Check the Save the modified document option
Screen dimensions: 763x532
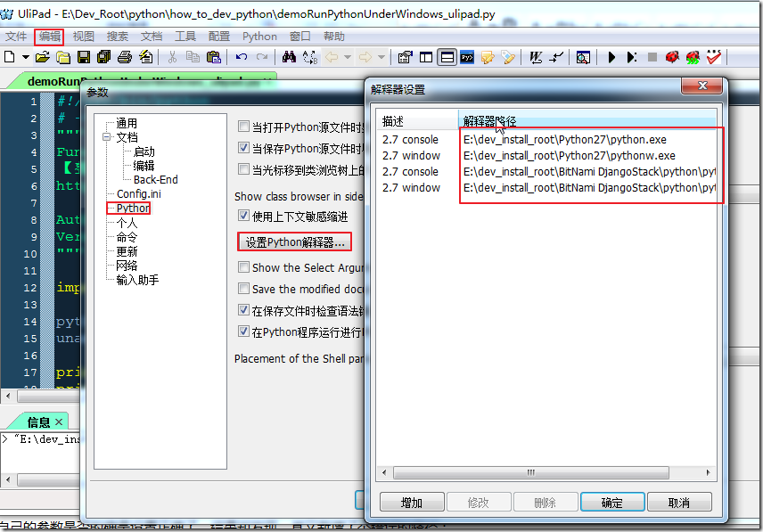tap(244, 289)
